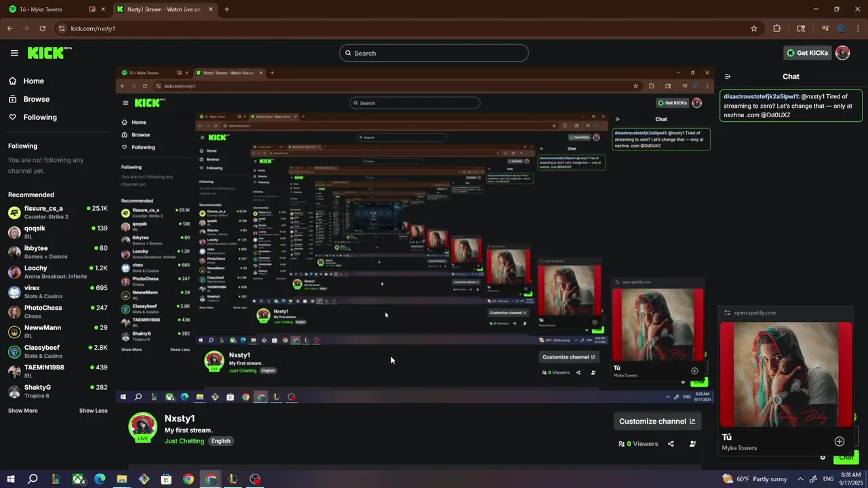Click the Kick Search field
Screen dimensions: 868x488
tap(434, 53)
